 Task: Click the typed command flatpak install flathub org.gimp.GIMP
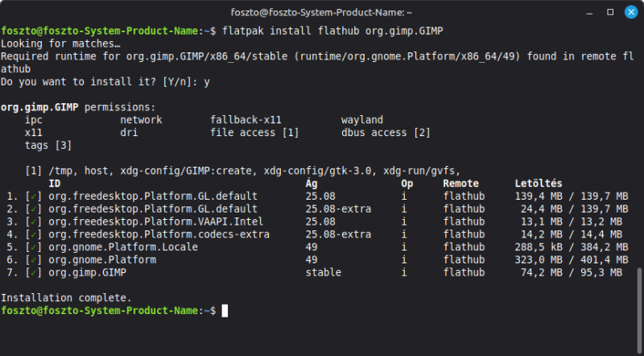tap(332, 31)
